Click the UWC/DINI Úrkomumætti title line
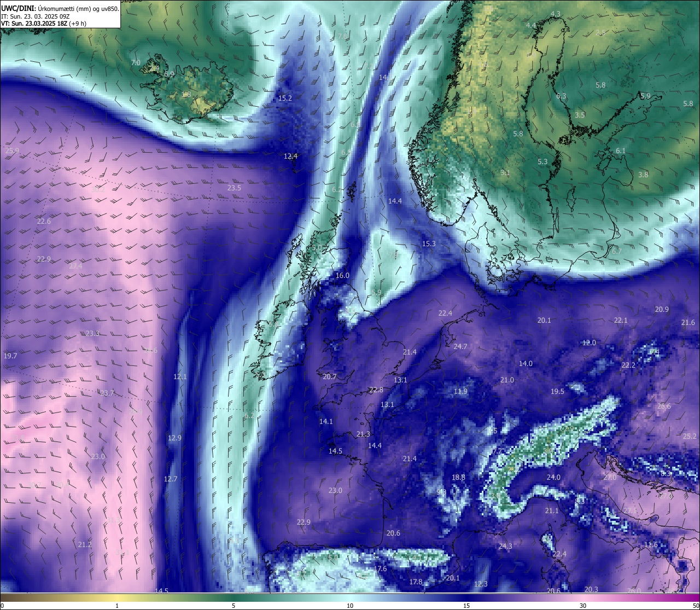Image resolution: width=700 pixels, height=610 pixels. click(60, 8)
